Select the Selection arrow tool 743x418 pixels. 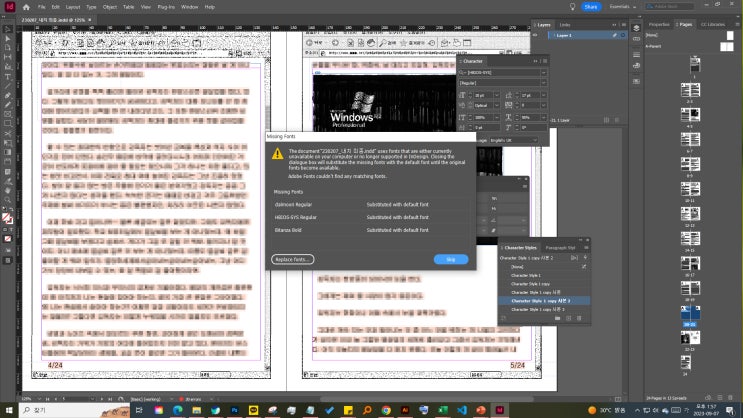tap(7, 30)
